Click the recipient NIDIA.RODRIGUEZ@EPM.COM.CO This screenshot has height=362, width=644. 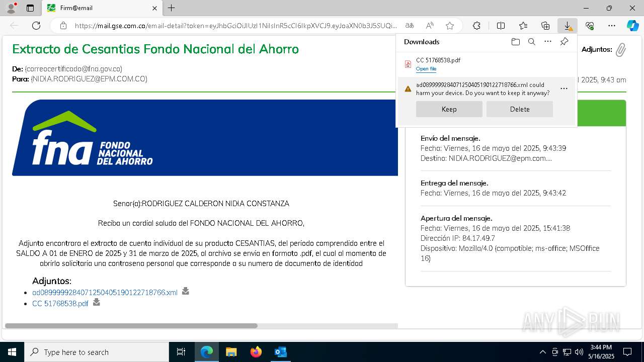(89, 79)
